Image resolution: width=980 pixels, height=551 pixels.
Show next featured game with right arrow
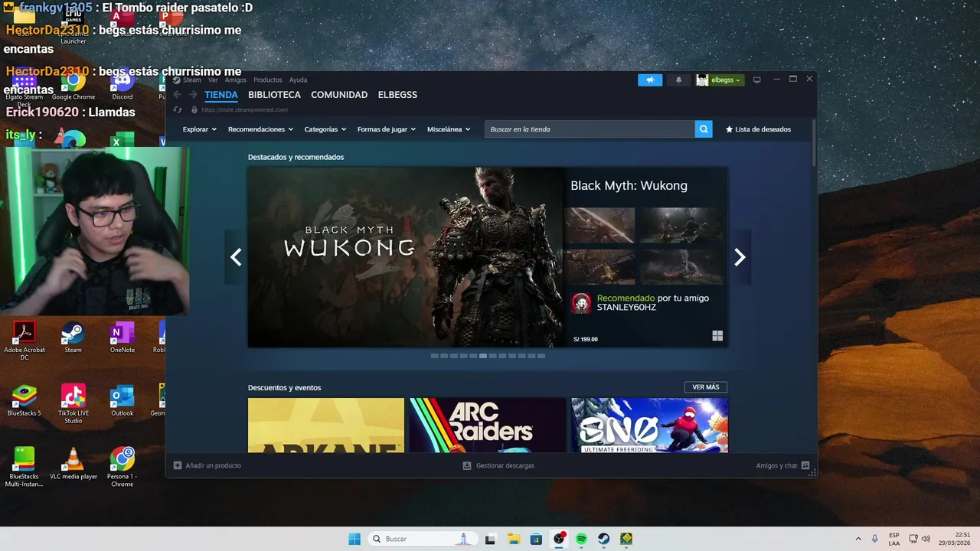(740, 257)
